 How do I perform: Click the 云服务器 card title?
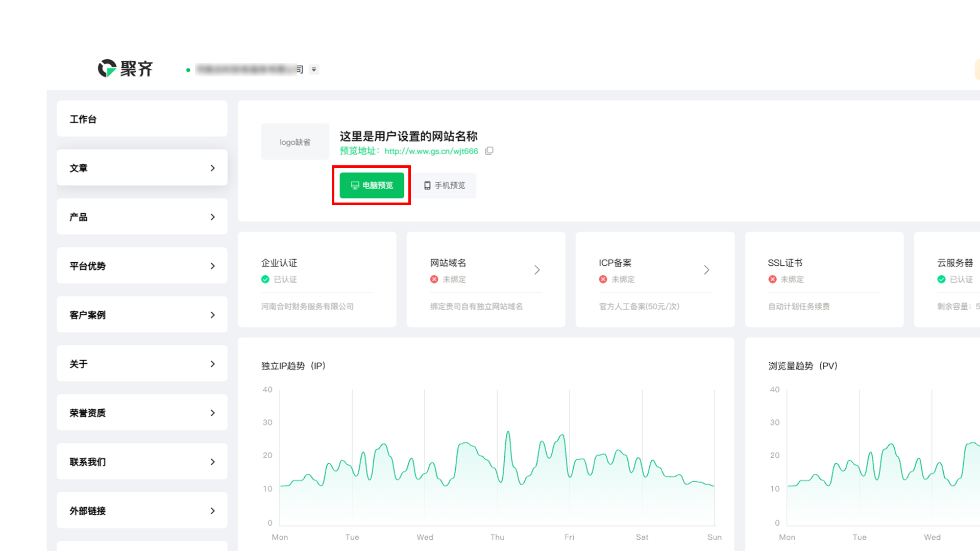tap(955, 263)
